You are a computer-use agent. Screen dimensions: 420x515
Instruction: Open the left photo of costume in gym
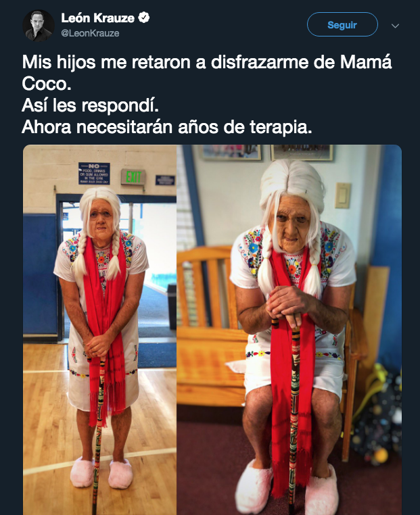[x=99, y=330]
